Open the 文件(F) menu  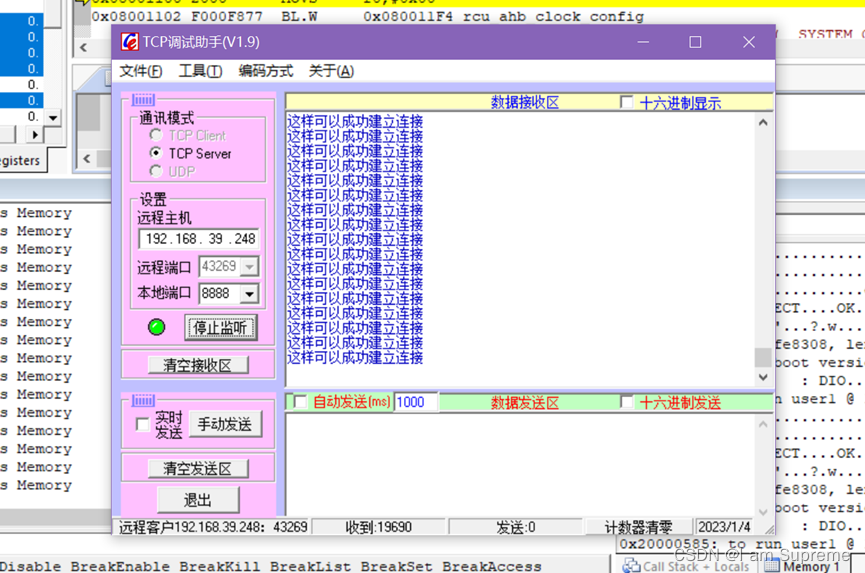141,71
